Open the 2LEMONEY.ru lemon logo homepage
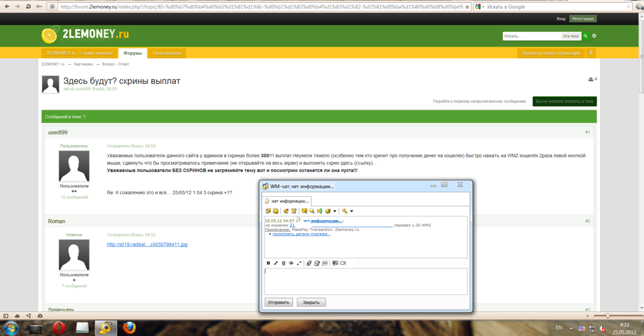 coord(85,35)
